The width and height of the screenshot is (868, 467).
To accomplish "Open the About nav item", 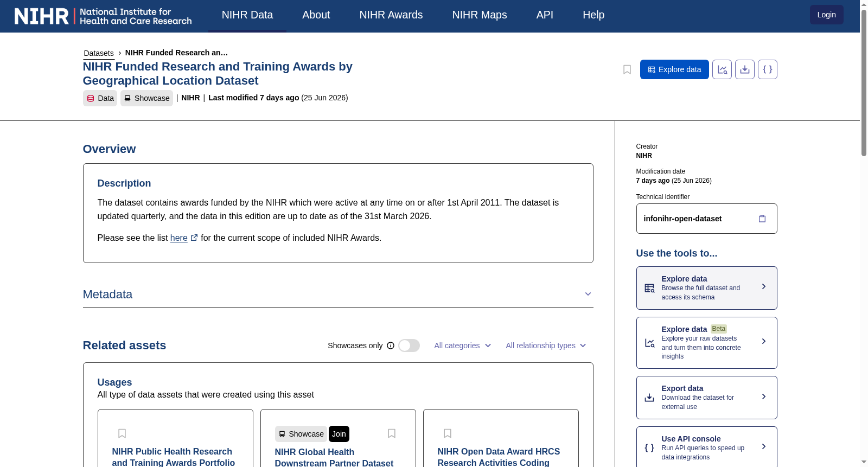I will pos(316,15).
